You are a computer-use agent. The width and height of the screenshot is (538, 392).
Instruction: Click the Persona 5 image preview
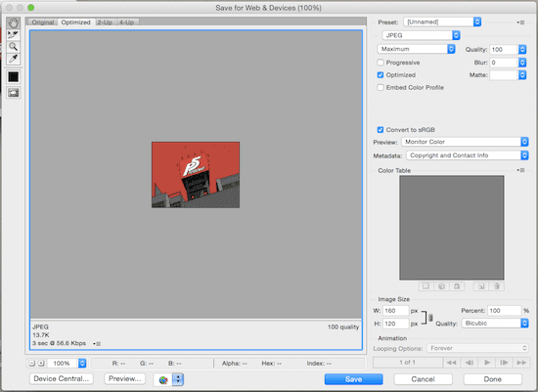click(196, 175)
